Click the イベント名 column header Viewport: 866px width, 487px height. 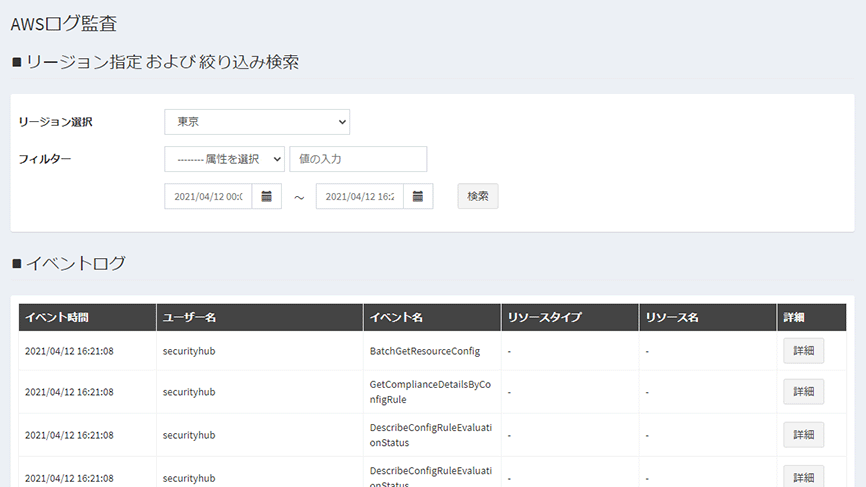point(432,317)
